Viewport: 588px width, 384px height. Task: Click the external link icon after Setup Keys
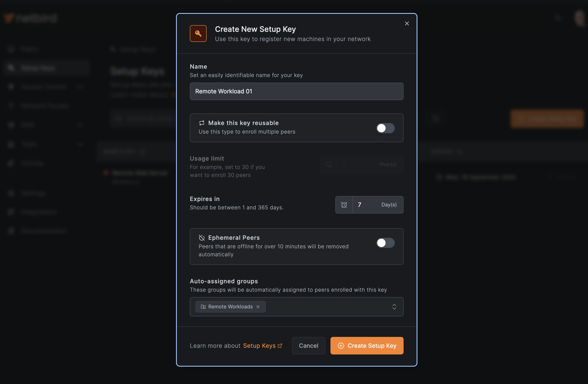click(x=280, y=345)
